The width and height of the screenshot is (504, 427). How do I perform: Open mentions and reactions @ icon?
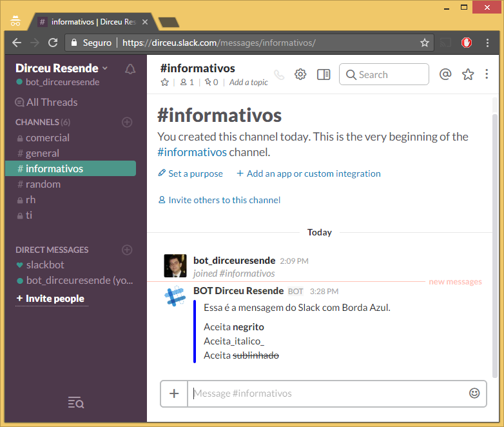pos(445,74)
